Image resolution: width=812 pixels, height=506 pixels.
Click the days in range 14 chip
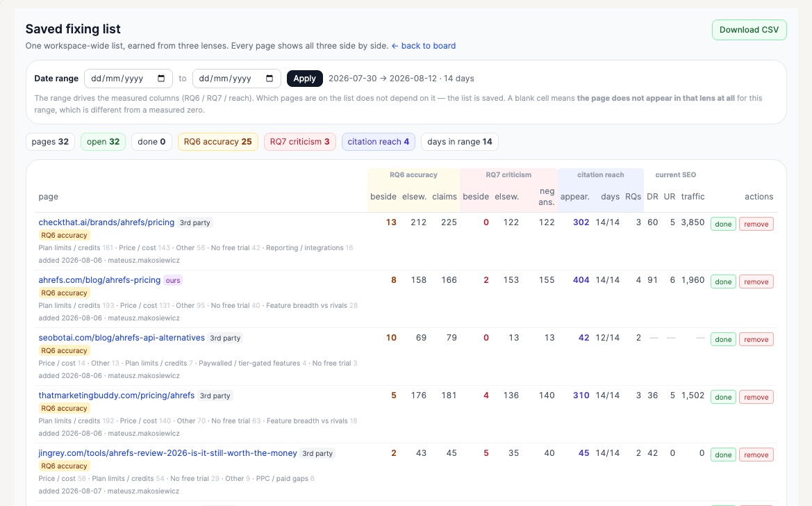click(460, 142)
